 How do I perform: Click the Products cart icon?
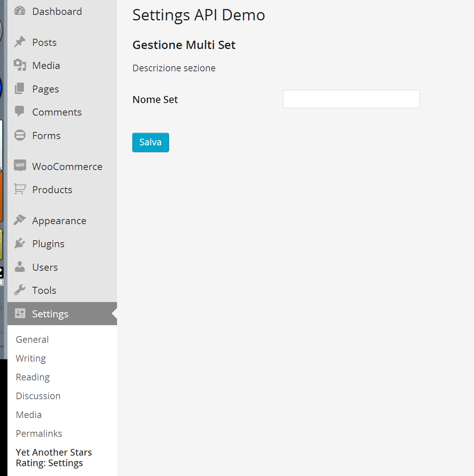[20, 189]
